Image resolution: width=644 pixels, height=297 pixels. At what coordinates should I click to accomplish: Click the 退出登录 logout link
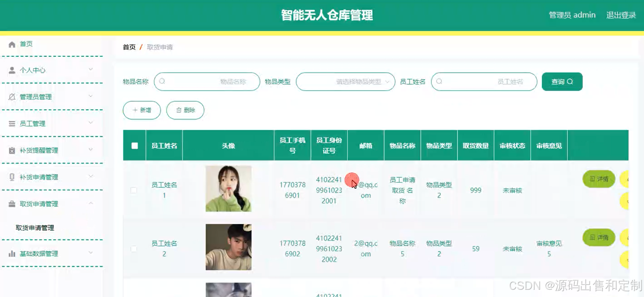[621, 15]
